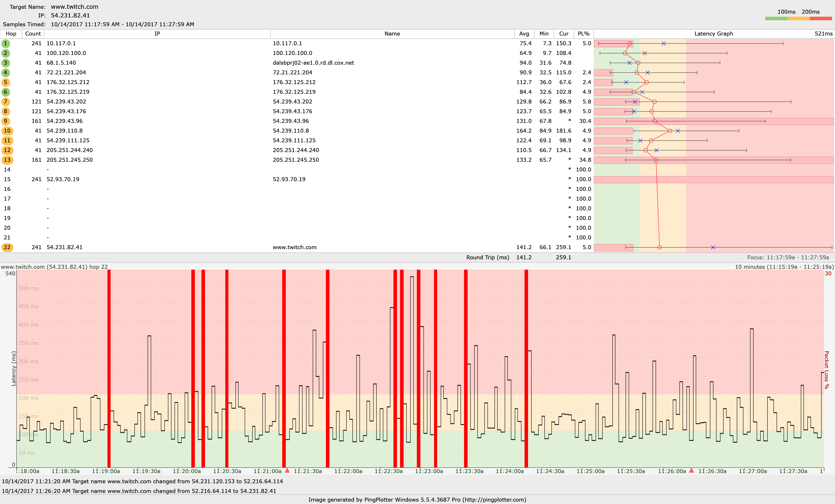Click the Avg column header
This screenshot has width=835, height=504.
point(524,34)
